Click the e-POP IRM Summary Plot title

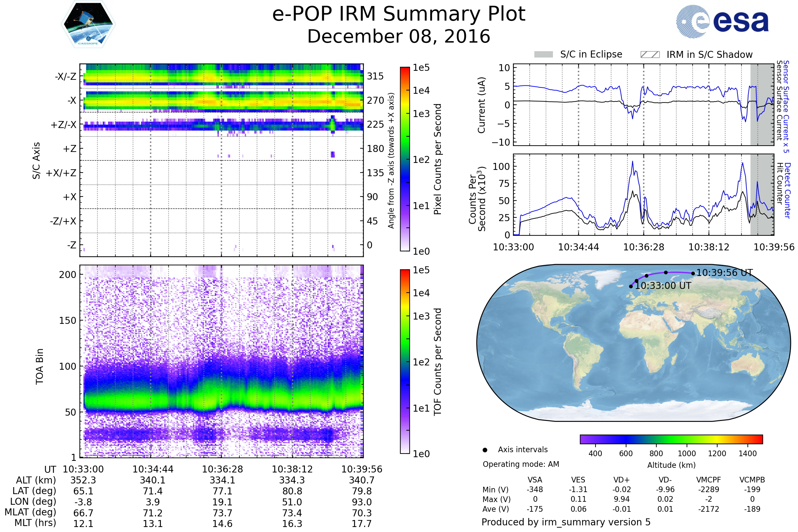(399, 14)
